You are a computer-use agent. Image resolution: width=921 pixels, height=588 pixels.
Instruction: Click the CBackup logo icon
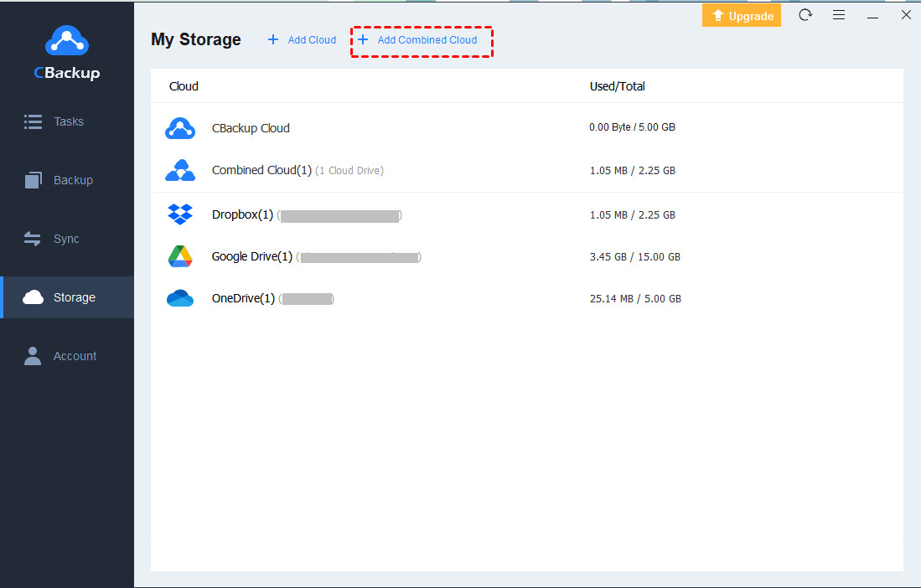[67, 40]
